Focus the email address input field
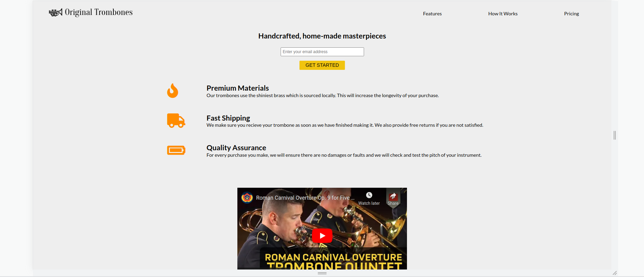Image resolution: width=644 pixels, height=277 pixels. tap(322, 52)
